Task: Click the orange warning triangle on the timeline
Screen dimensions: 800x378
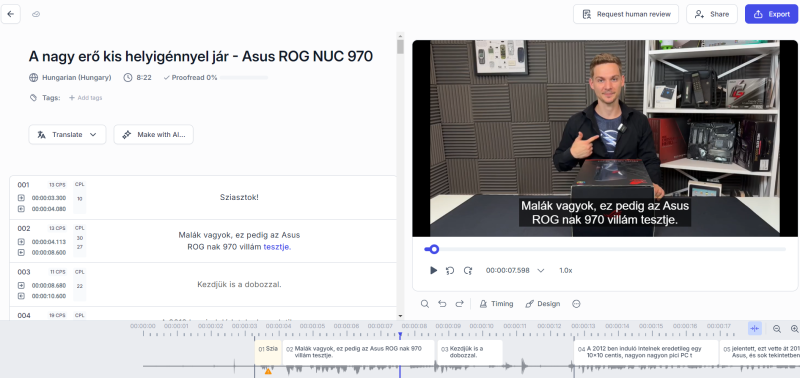Action: point(268,371)
